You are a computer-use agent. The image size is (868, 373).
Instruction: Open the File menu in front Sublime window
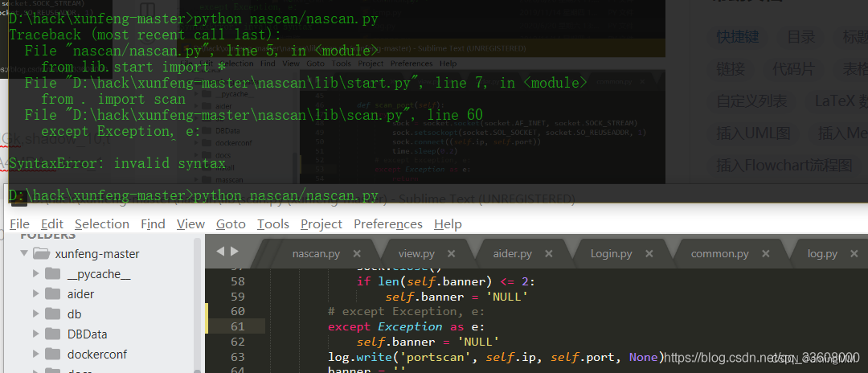pyautogui.click(x=19, y=224)
